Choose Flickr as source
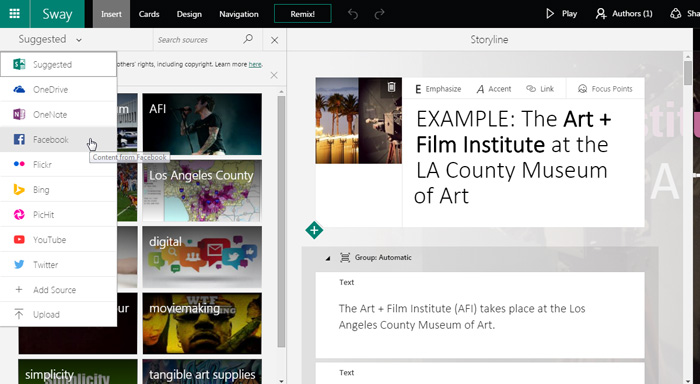The image size is (700, 384). click(58, 164)
